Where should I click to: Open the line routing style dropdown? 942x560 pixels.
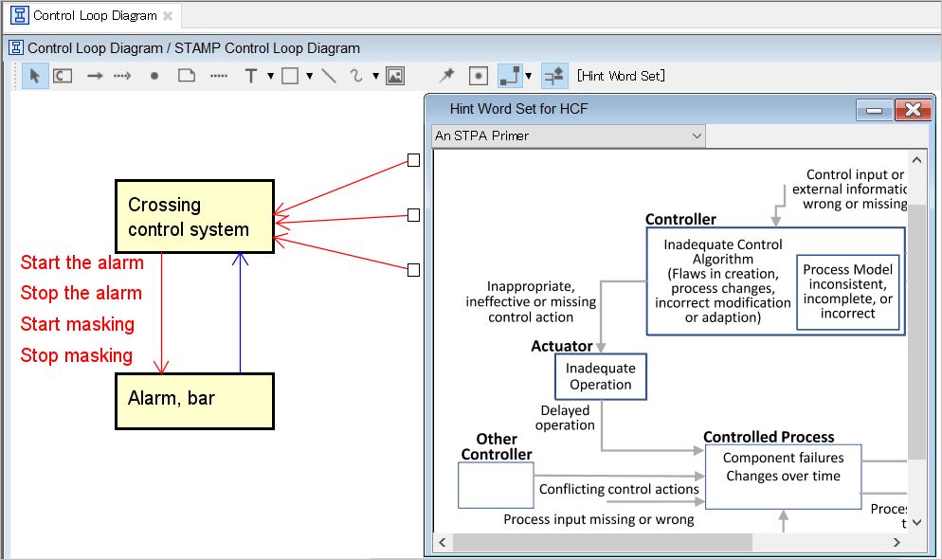click(528, 76)
